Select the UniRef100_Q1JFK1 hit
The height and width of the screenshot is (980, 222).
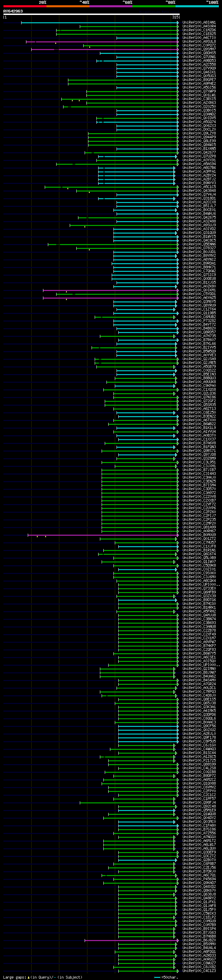click(x=199, y=902)
